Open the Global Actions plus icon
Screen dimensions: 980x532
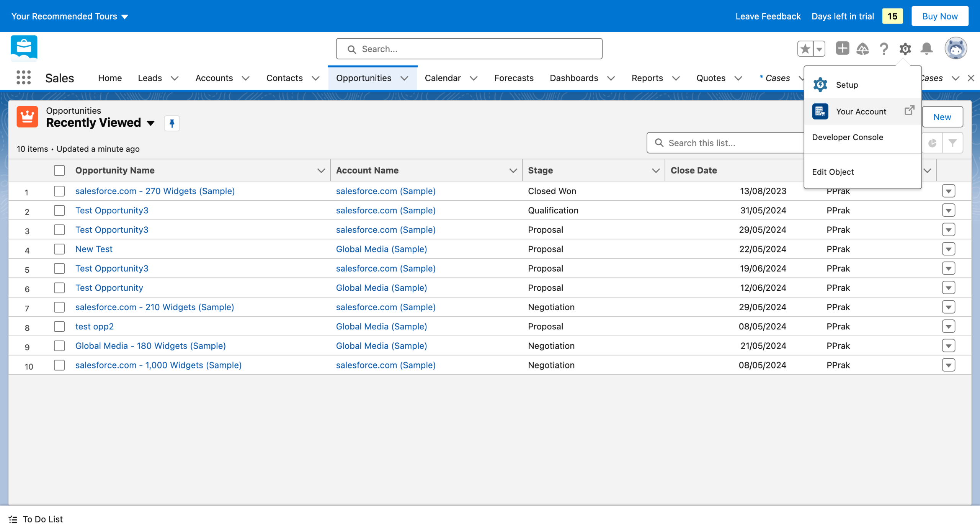click(x=842, y=49)
